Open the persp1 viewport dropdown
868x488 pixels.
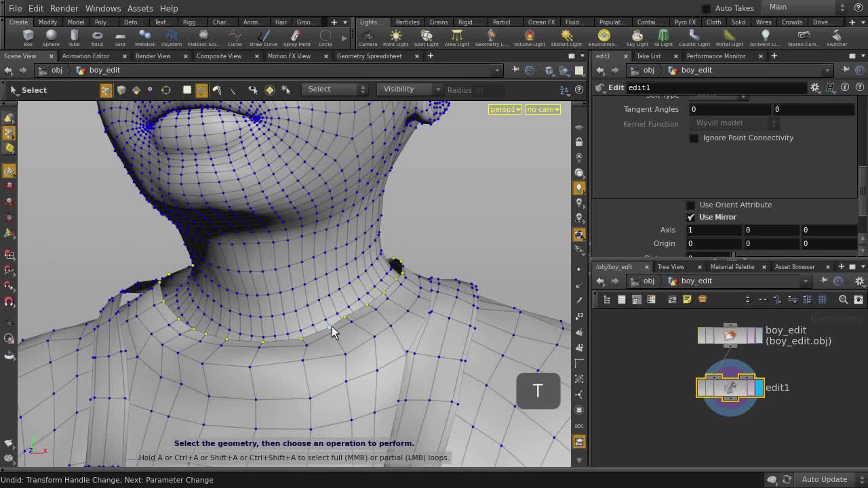click(505, 109)
